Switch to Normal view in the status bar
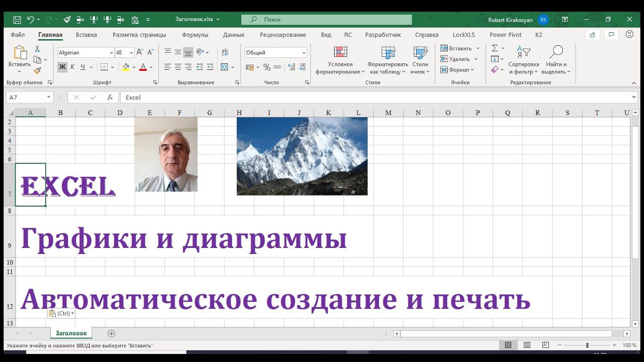Image resolution: width=644 pixels, height=362 pixels. tap(508, 345)
